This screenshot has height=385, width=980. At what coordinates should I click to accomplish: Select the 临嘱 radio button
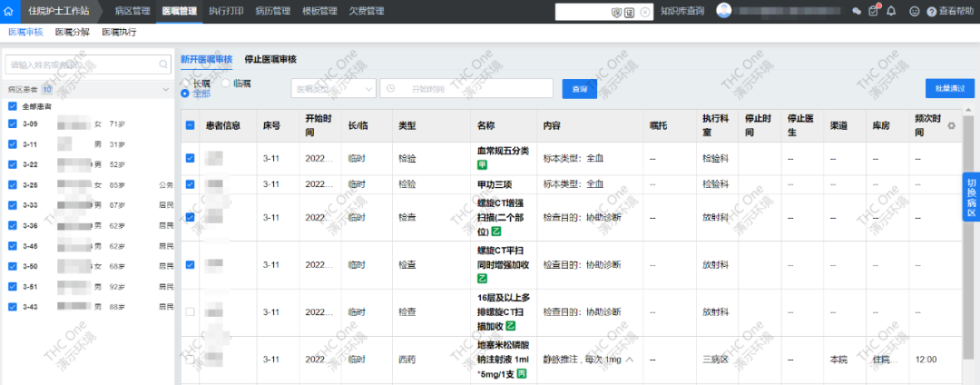coord(226,84)
